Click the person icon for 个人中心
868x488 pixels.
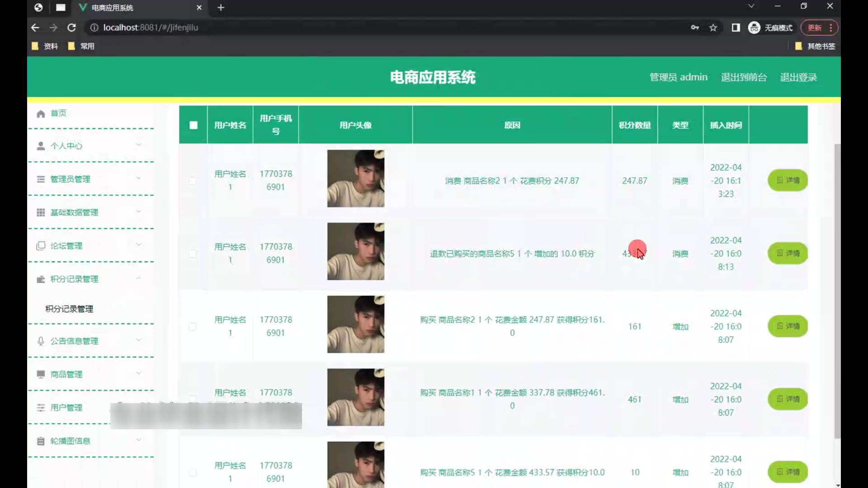41,146
